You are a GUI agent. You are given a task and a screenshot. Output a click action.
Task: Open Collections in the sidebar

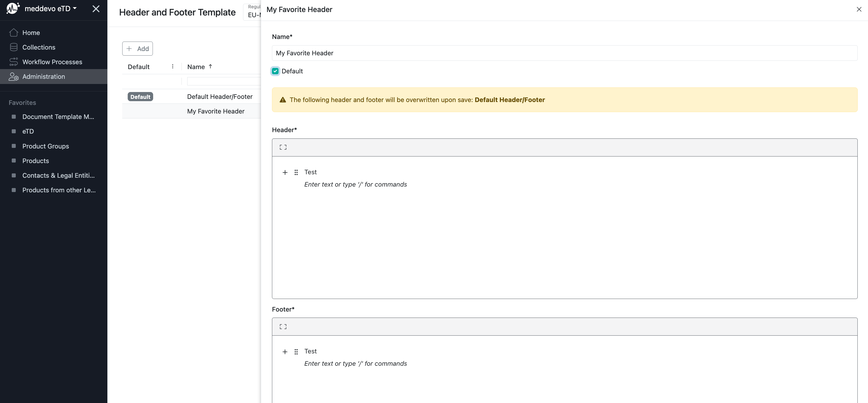point(39,47)
